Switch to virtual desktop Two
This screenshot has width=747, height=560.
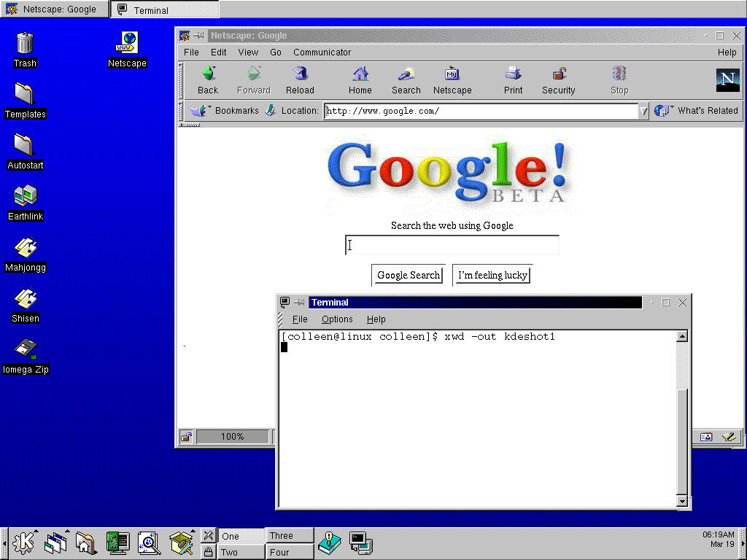coord(241,552)
